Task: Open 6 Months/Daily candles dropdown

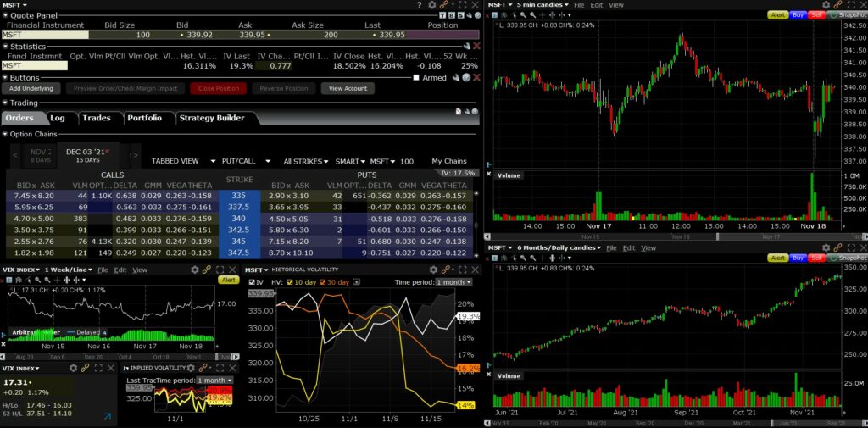Action: tap(558, 248)
